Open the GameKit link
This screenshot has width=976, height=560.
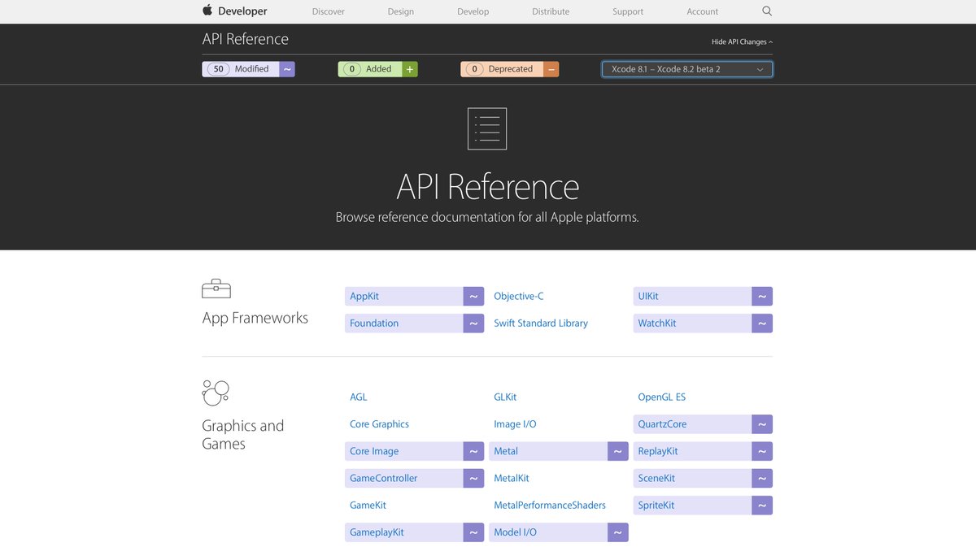pos(368,506)
